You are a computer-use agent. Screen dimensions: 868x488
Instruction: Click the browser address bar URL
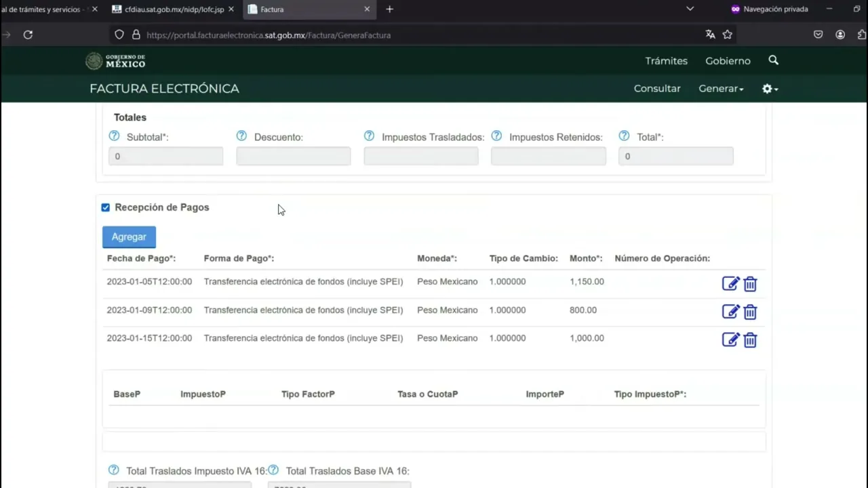(x=269, y=35)
